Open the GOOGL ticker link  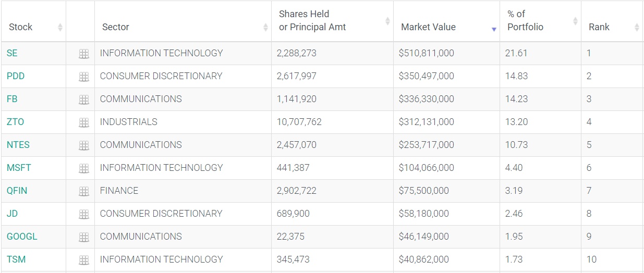tap(22, 237)
